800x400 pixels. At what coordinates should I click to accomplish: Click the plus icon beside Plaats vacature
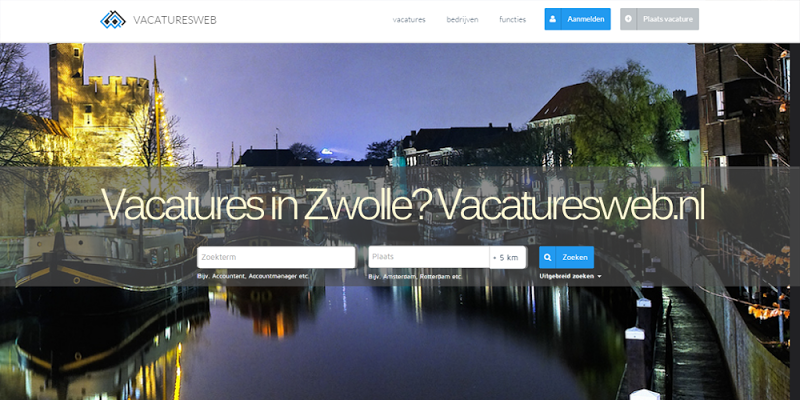[x=628, y=19]
